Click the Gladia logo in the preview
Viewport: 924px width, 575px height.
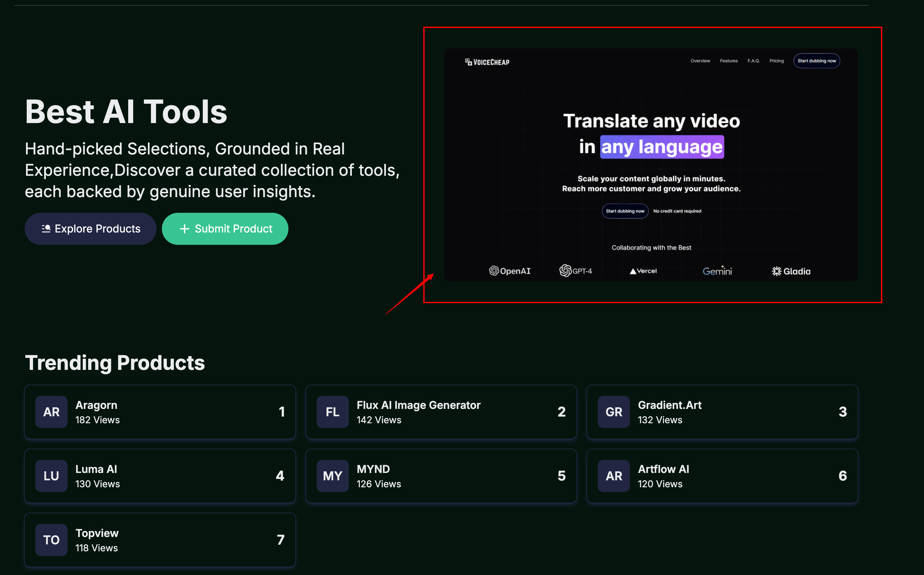pos(791,271)
